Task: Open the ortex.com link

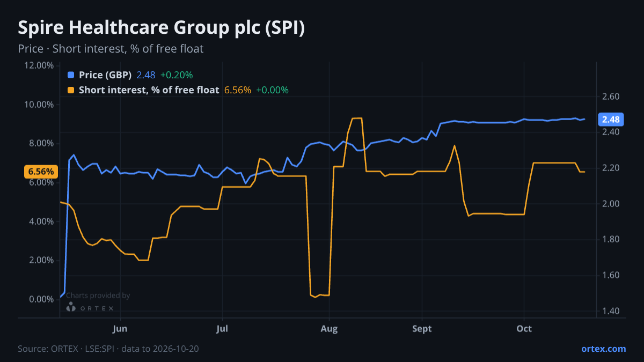Action: pos(604,349)
